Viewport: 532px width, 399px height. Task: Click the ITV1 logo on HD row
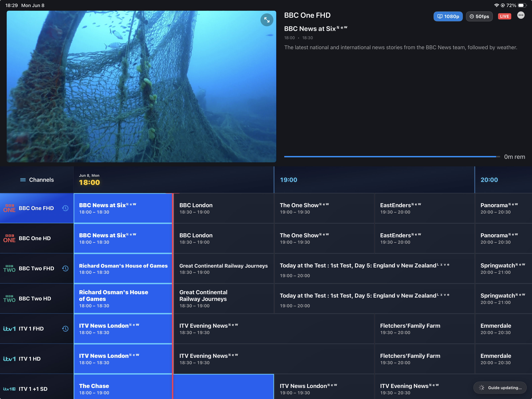pyautogui.click(x=9, y=359)
